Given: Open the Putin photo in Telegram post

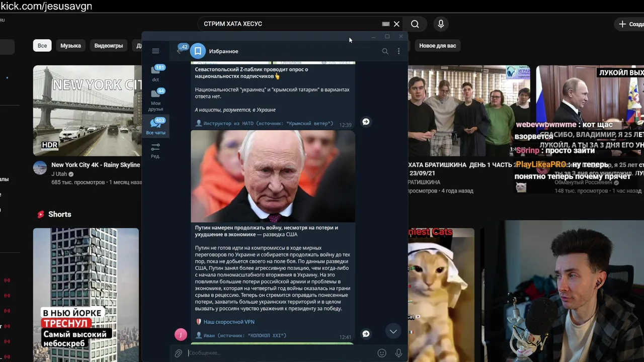Looking at the screenshot, I should click(273, 176).
